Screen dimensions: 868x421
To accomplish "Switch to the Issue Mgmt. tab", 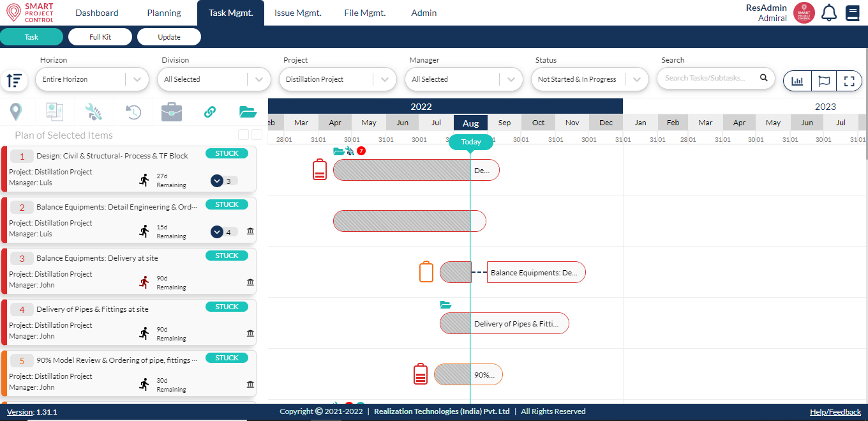I will (297, 12).
